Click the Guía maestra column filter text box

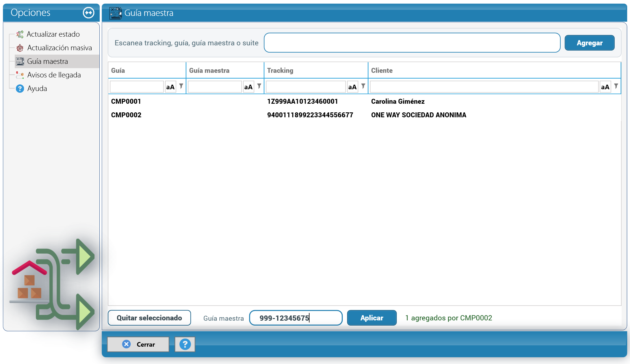(215, 87)
